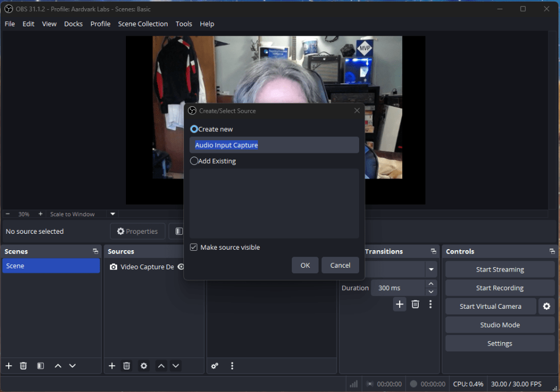
Task: Open preview scaling dropdown arrow
Action: (113, 214)
